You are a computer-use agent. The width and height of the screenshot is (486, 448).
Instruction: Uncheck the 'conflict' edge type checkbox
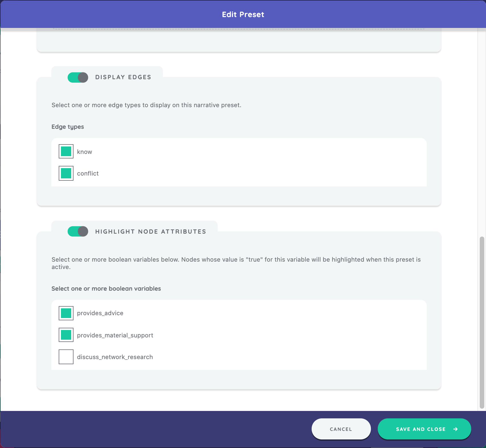pyautogui.click(x=66, y=173)
